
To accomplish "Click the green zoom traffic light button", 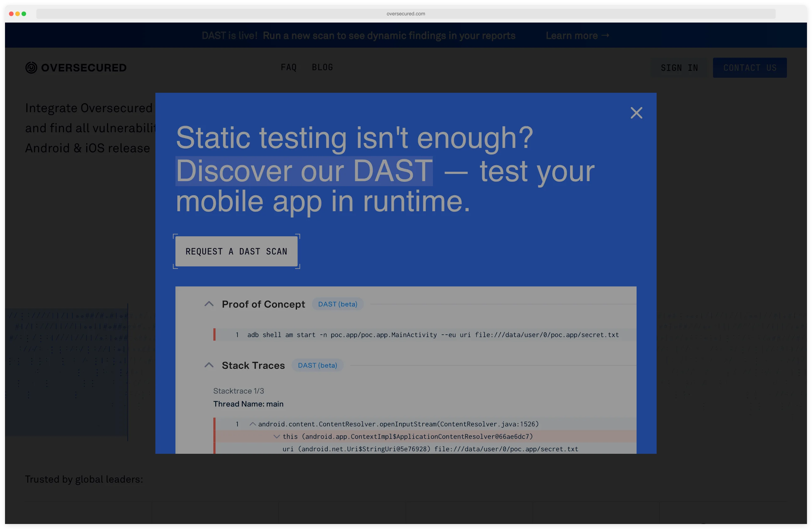I will (x=24, y=14).
